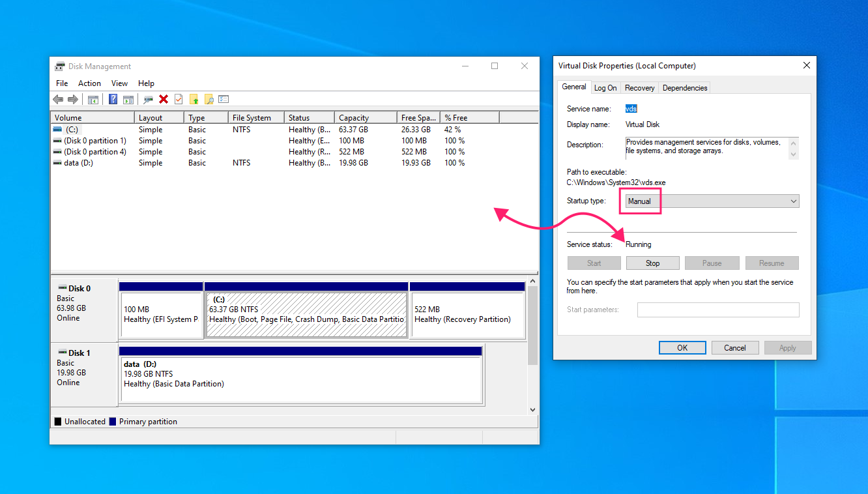The height and width of the screenshot is (494, 868).
Task: Switch to the General tab
Action: [x=574, y=87]
